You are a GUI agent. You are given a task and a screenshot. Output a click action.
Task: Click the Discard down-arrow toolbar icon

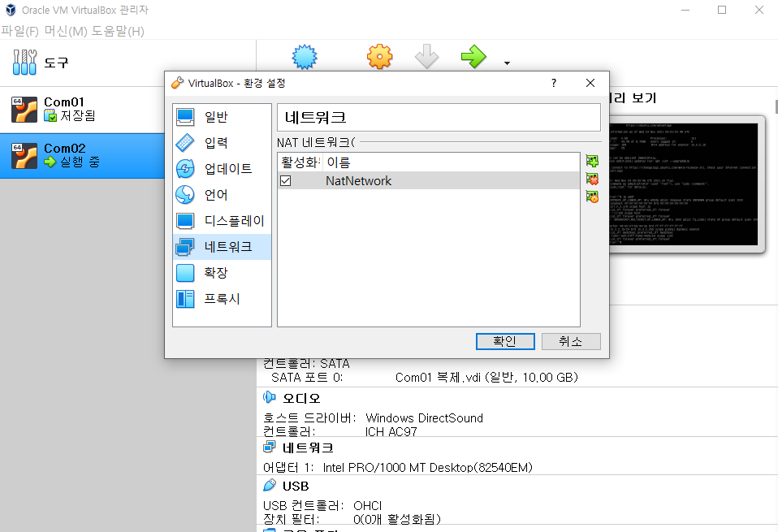click(426, 57)
